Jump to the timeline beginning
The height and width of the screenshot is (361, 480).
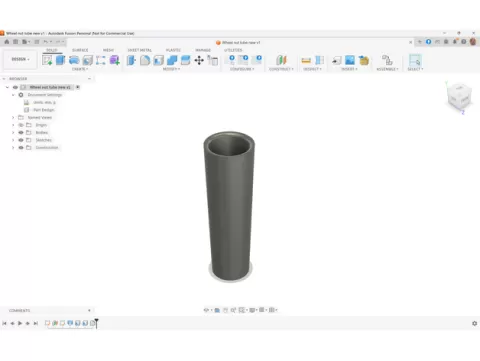pyautogui.click(x=4, y=323)
